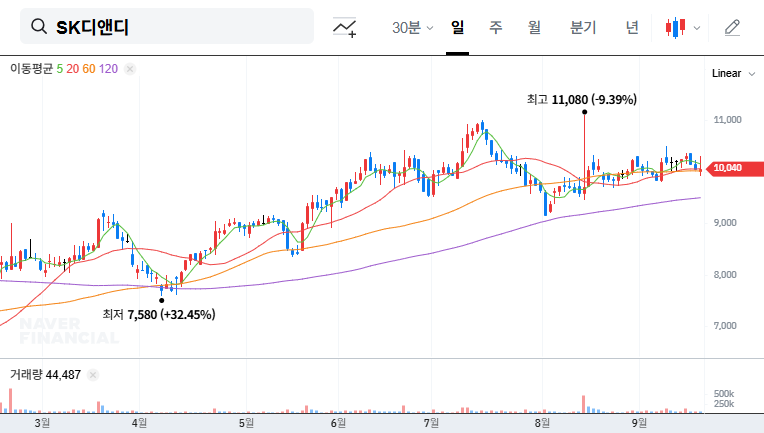Click the low point dot marker

pyautogui.click(x=162, y=300)
